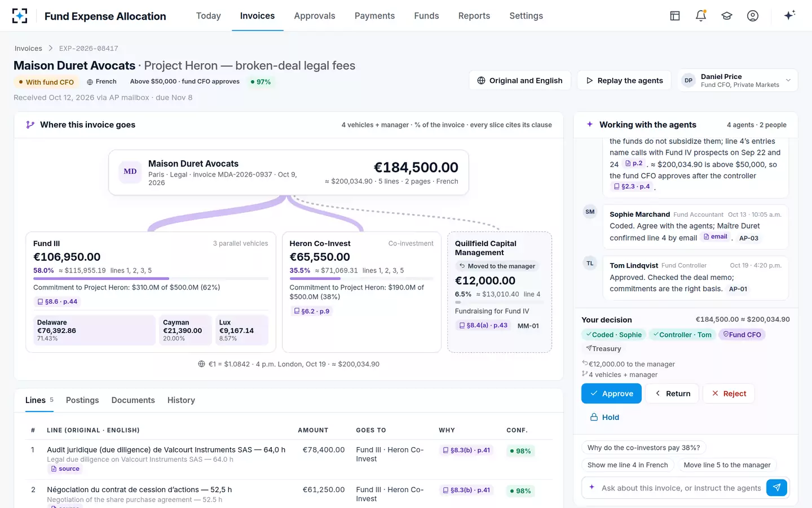The width and height of the screenshot is (812, 508).
Task: Switch to the Approvals nav tab
Action: tap(314, 16)
